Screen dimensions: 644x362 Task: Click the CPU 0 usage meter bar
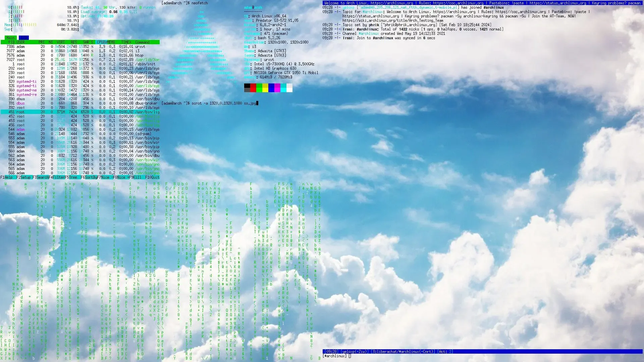[44, 7]
